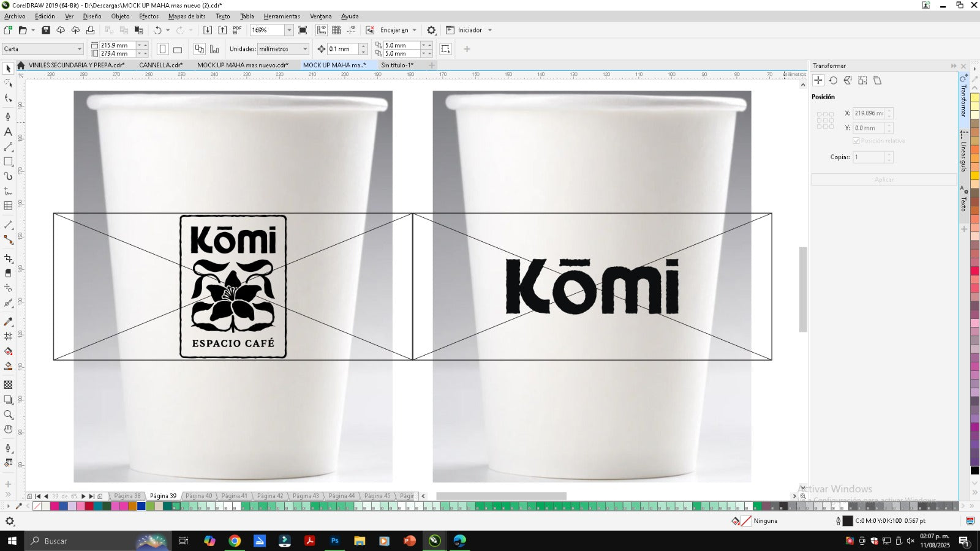Select the Crop tool
This screenshot has height=551, width=980.
(8, 259)
